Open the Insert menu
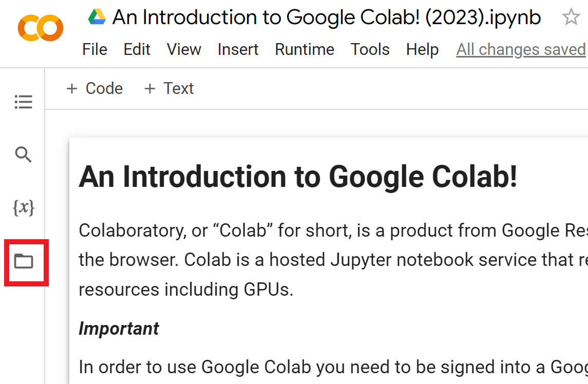 [x=238, y=50]
